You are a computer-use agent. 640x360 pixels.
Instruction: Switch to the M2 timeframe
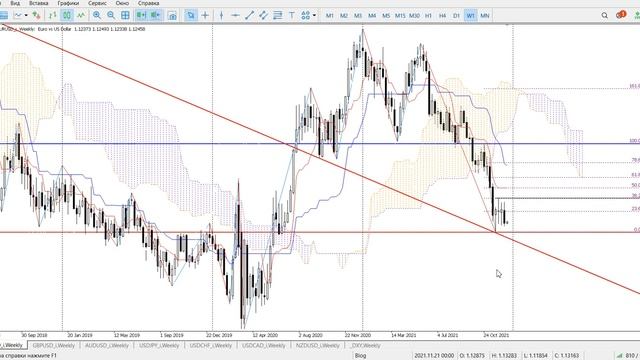tap(344, 16)
